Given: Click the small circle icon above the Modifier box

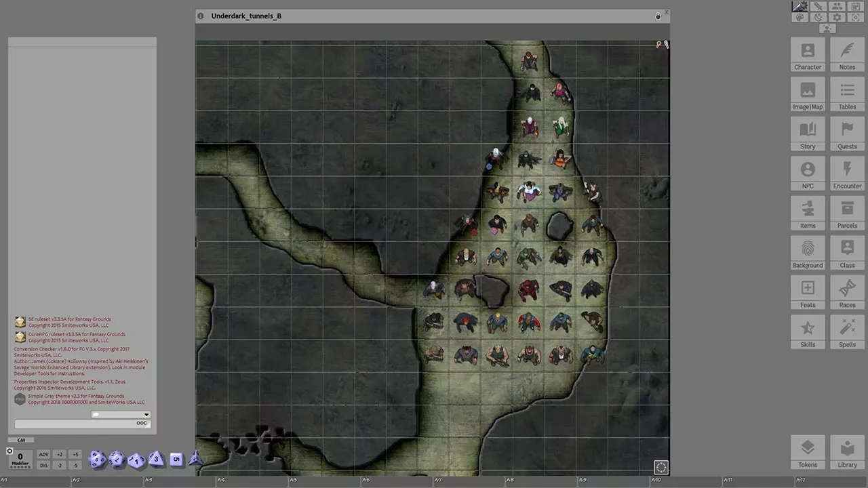Looking at the screenshot, I should coord(9,451).
